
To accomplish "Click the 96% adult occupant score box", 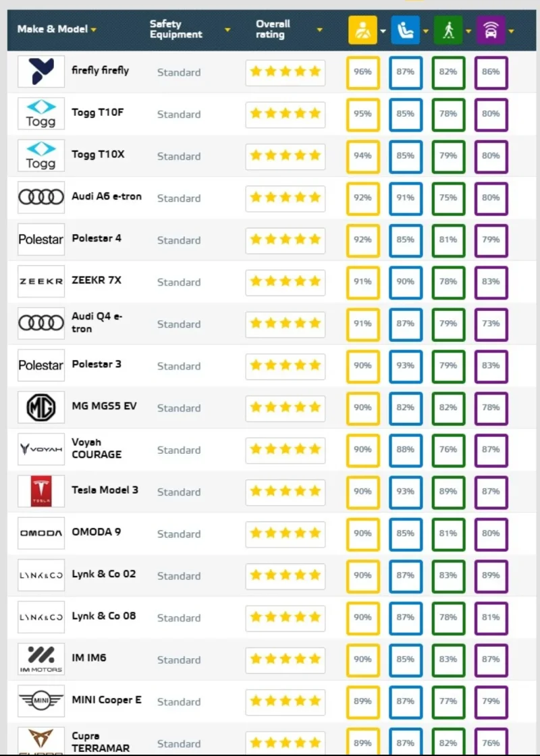I will pyautogui.click(x=362, y=72).
